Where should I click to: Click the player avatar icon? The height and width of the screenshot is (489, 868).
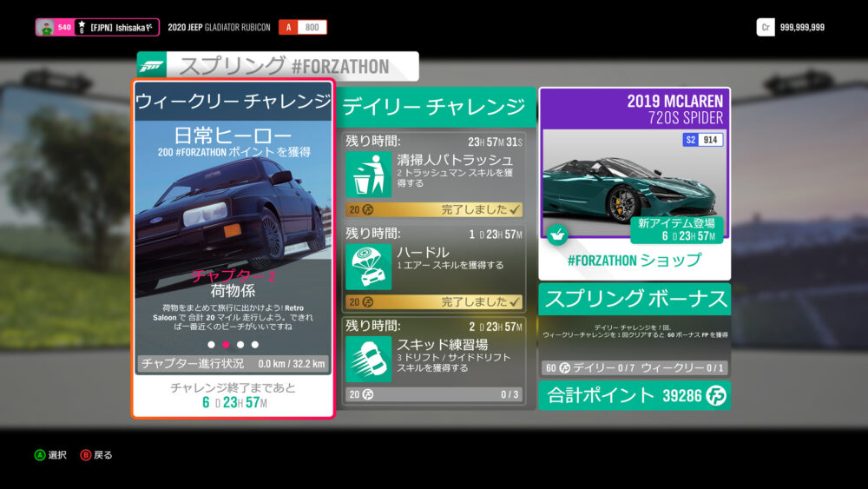[x=44, y=28]
